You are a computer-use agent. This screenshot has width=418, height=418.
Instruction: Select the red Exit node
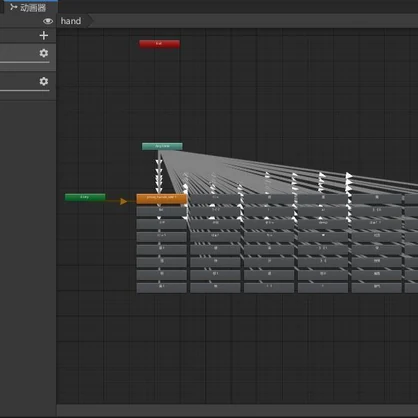click(160, 44)
